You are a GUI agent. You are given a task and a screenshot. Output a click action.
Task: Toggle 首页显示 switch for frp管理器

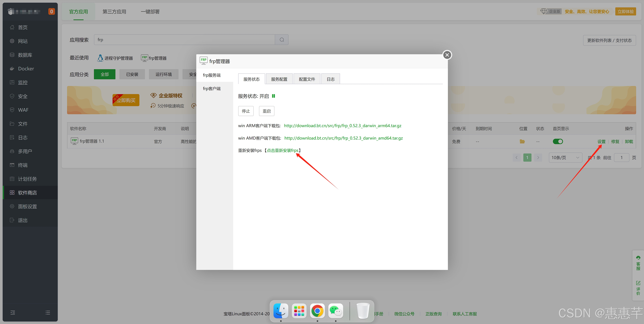click(558, 141)
